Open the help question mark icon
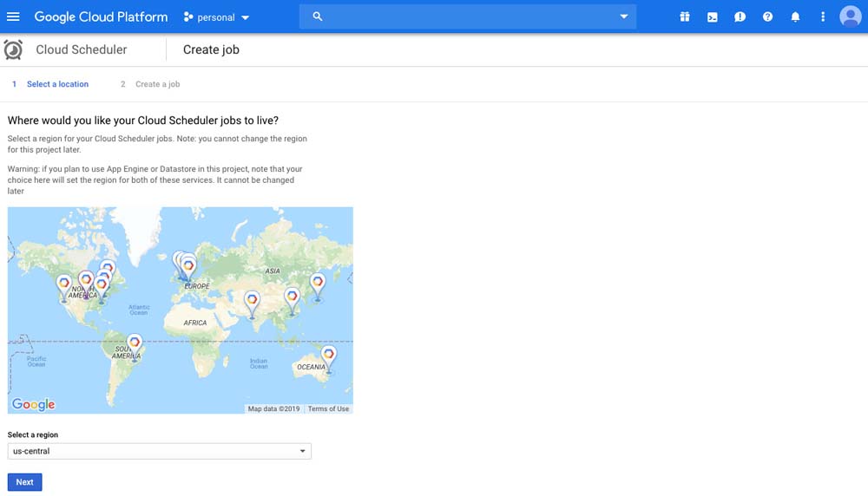Viewport: 868px width, 496px height. [x=767, y=16]
